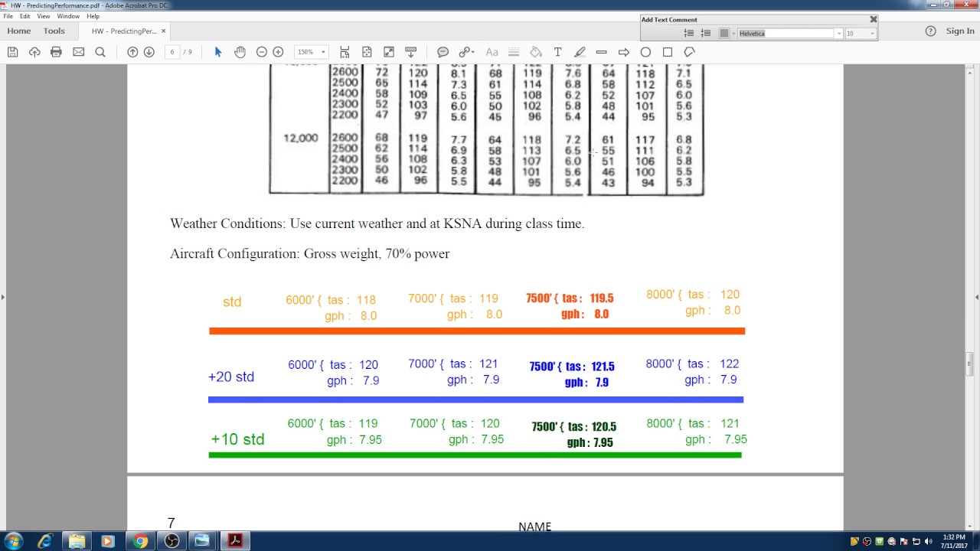Click the read mode keyboard icon
This screenshot has height=551, width=980.
[411, 52]
